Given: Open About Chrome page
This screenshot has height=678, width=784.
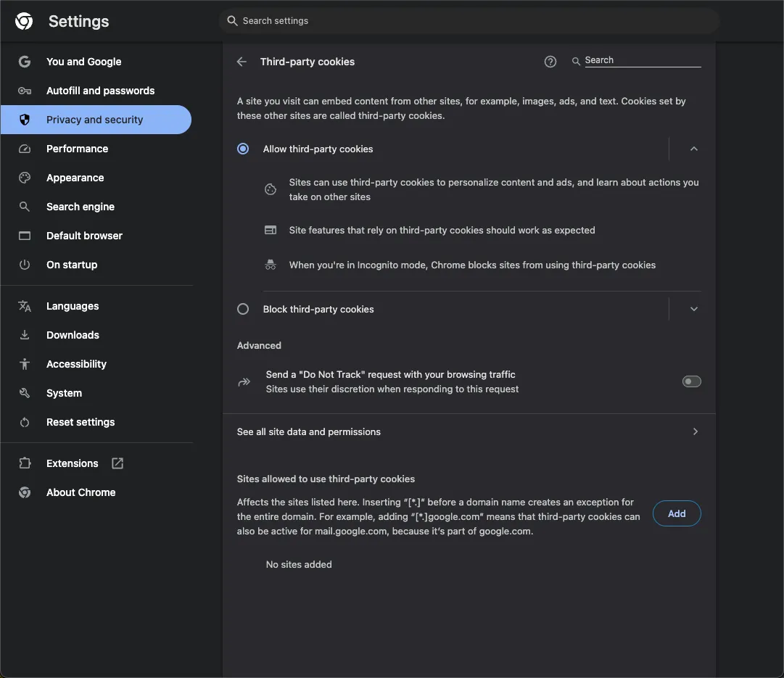Looking at the screenshot, I should pyautogui.click(x=81, y=492).
